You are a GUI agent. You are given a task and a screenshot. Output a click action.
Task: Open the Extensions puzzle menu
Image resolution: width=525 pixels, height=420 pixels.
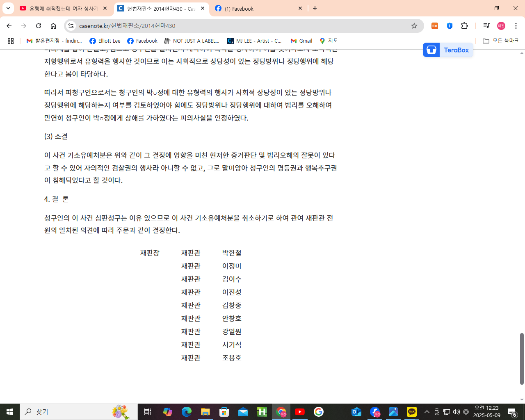[464, 26]
